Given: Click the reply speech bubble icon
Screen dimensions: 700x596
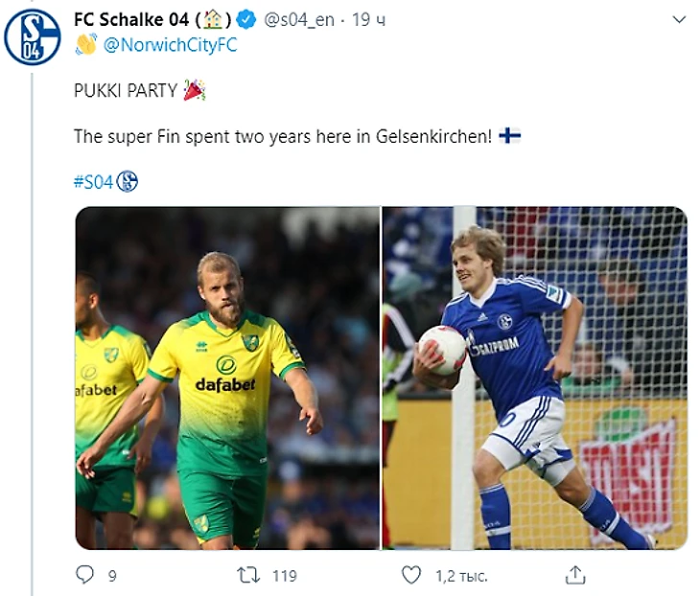Looking at the screenshot, I should 85,574.
